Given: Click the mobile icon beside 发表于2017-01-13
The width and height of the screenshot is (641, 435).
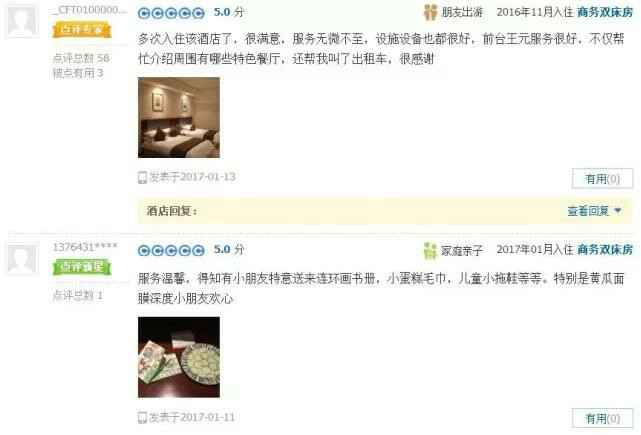Looking at the screenshot, I should [x=142, y=177].
